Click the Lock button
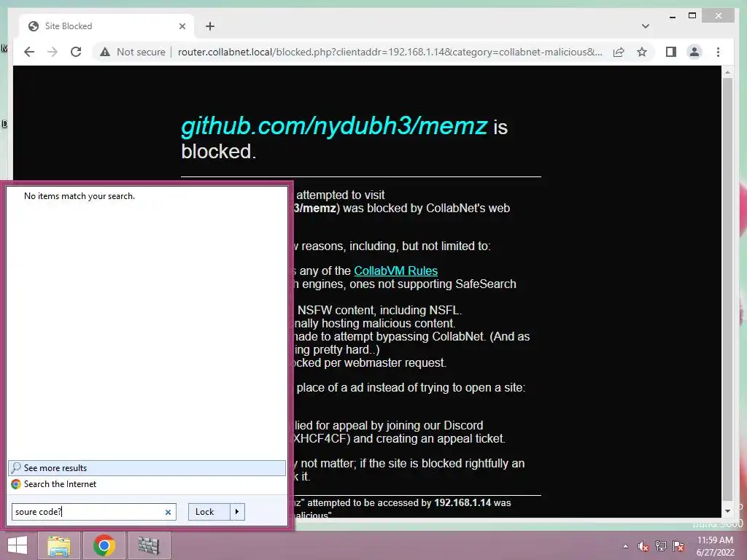Viewport: 747px width, 560px height. coord(209,512)
